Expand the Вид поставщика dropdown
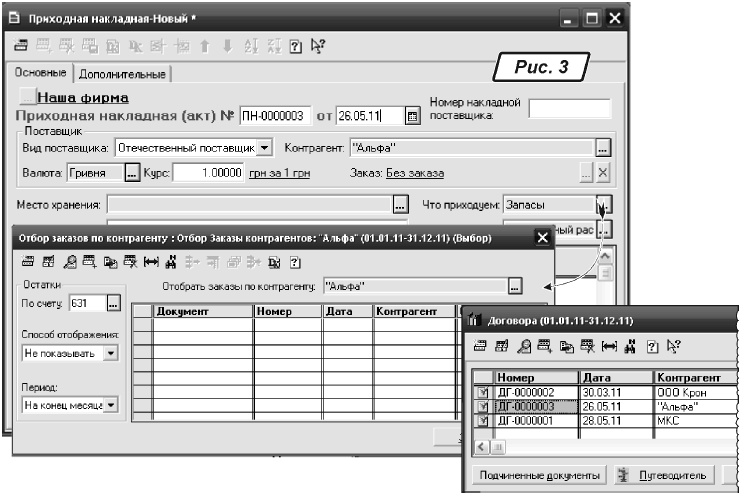Viewport: 741px width, 495px height. 265,148
